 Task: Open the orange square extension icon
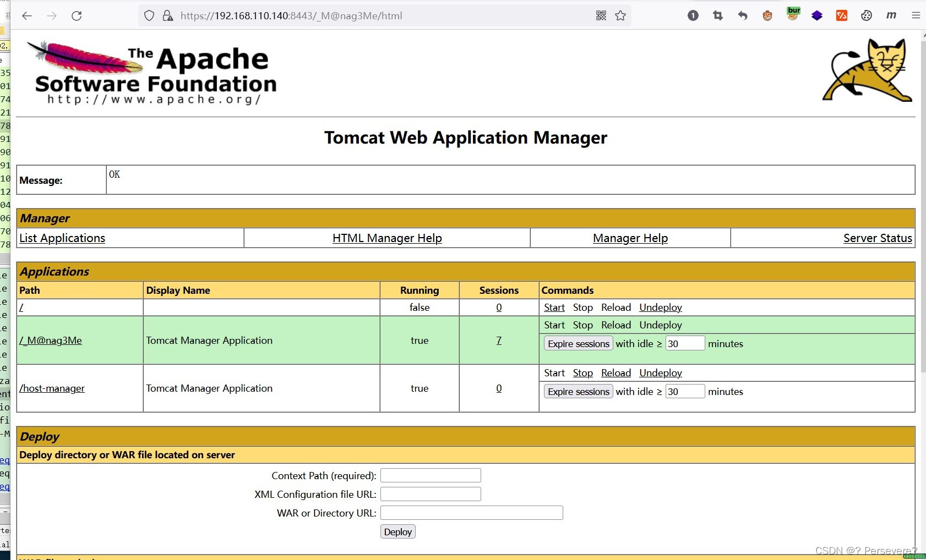(x=842, y=16)
